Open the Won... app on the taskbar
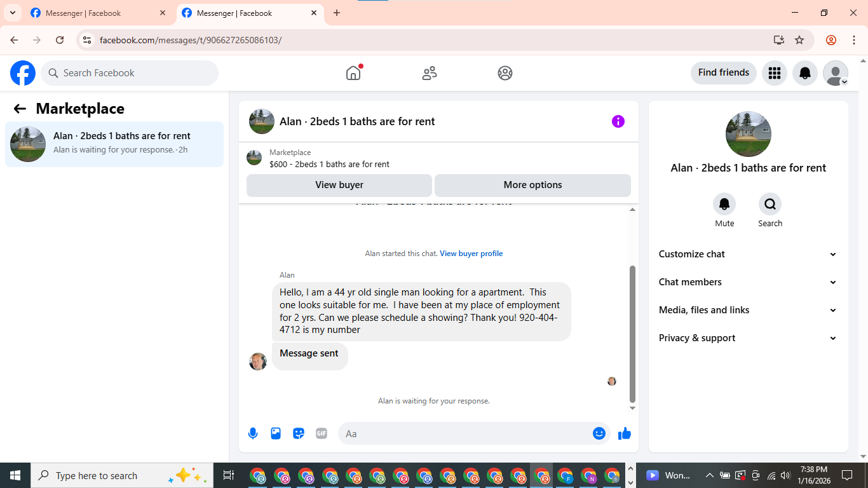The height and width of the screenshot is (488, 868). pos(668,475)
